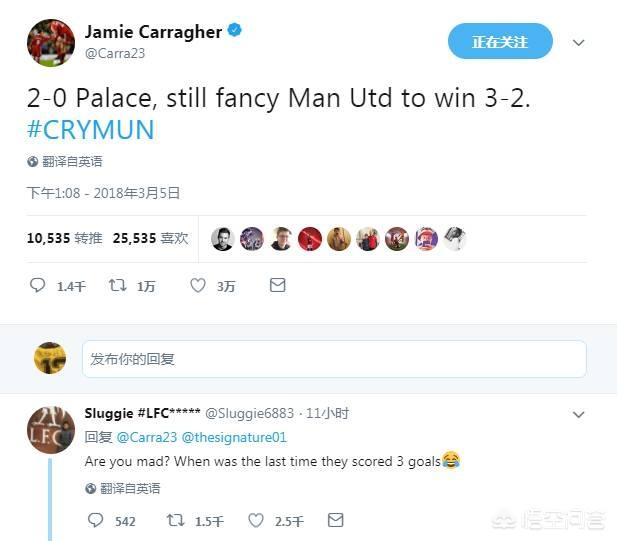Open the chevron menu on Carragher's tweet
This screenshot has width=617, height=541.
578,42
